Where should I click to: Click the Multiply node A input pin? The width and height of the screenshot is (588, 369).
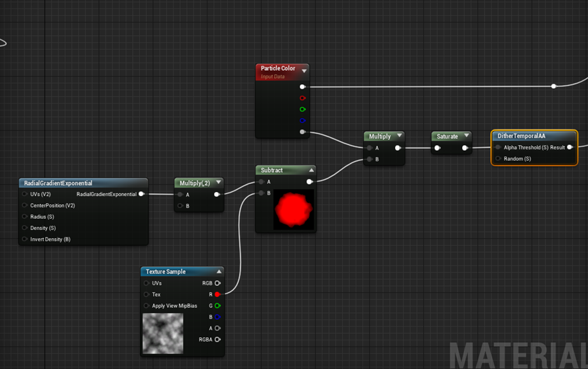pyautogui.click(x=370, y=147)
